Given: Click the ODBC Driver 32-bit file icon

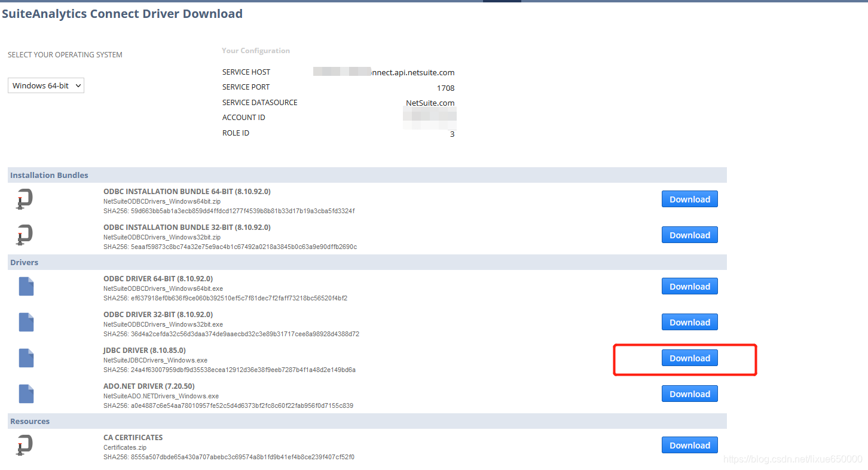Looking at the screenshot, I should [26, 322].
